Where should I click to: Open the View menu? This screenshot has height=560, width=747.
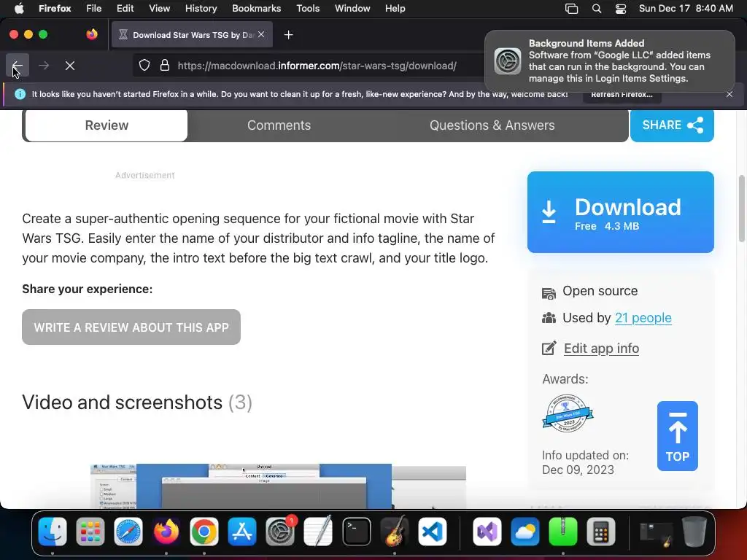[x=159, y=8]
